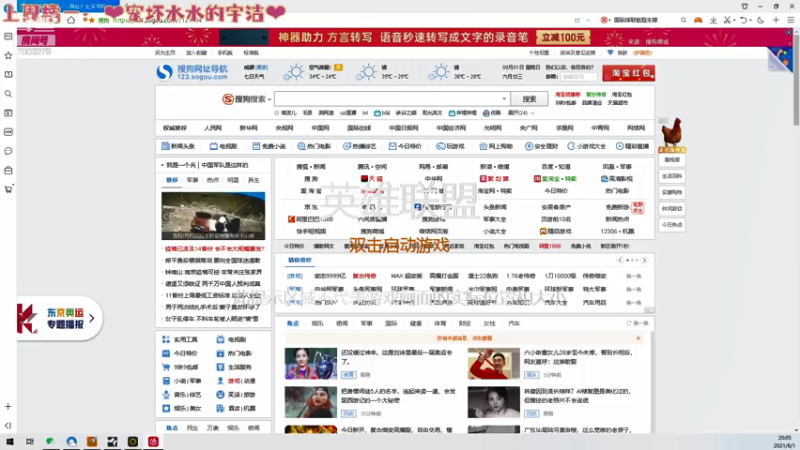Click the plus add icon in left sidebar

8,407
